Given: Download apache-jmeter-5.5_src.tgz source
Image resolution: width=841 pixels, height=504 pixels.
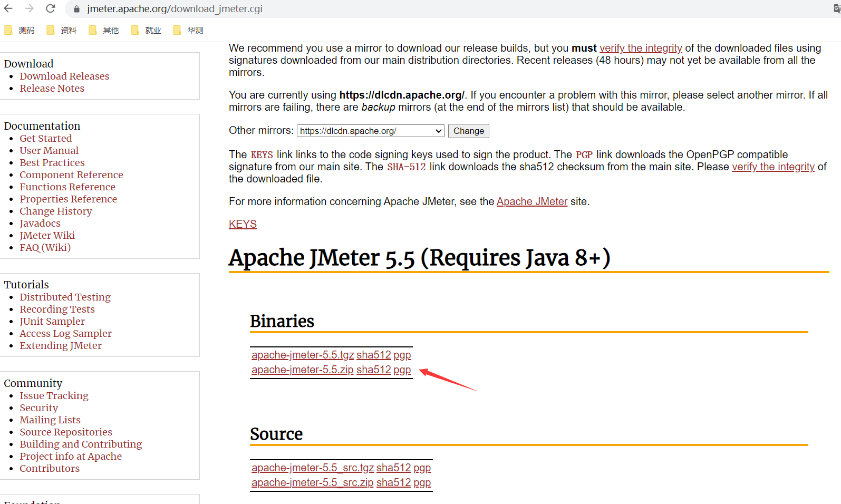Looking at the screenshot, I should [313, 468].
